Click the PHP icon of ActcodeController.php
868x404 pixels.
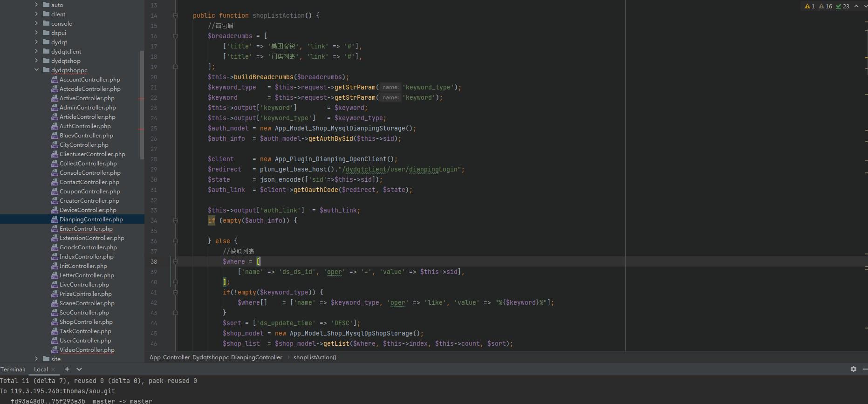pos(55,89)
